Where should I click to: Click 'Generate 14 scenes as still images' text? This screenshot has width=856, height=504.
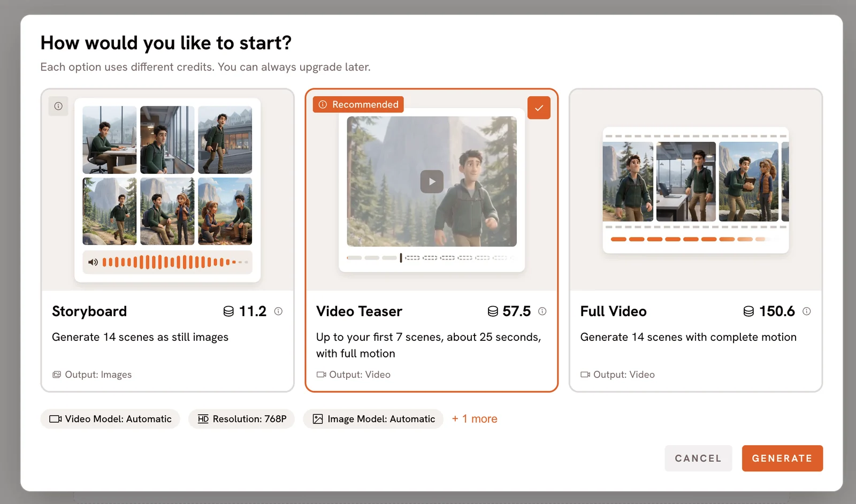click(x=140, y=337)
